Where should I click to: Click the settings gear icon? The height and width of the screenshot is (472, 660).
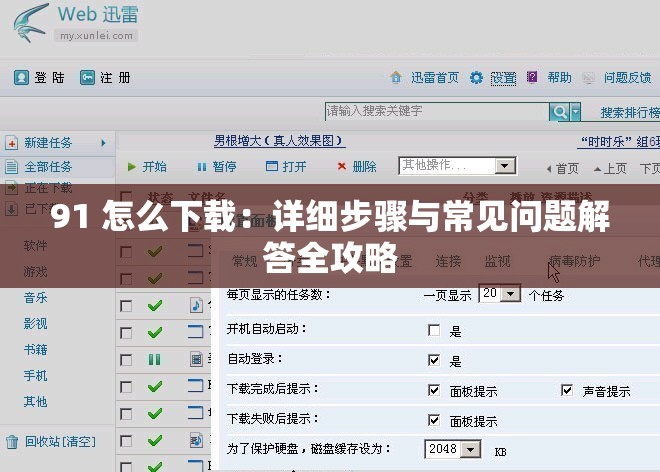(x=476, y=78)
